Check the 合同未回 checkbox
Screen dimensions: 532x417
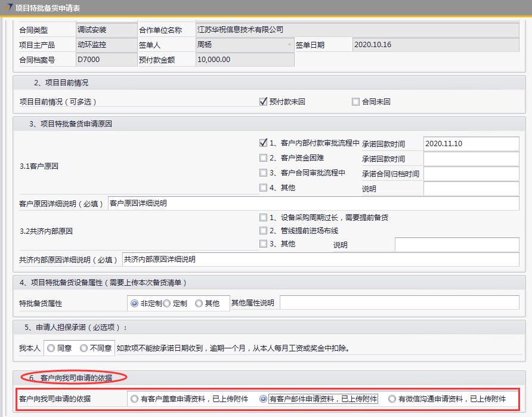click(x=356, y=102)
